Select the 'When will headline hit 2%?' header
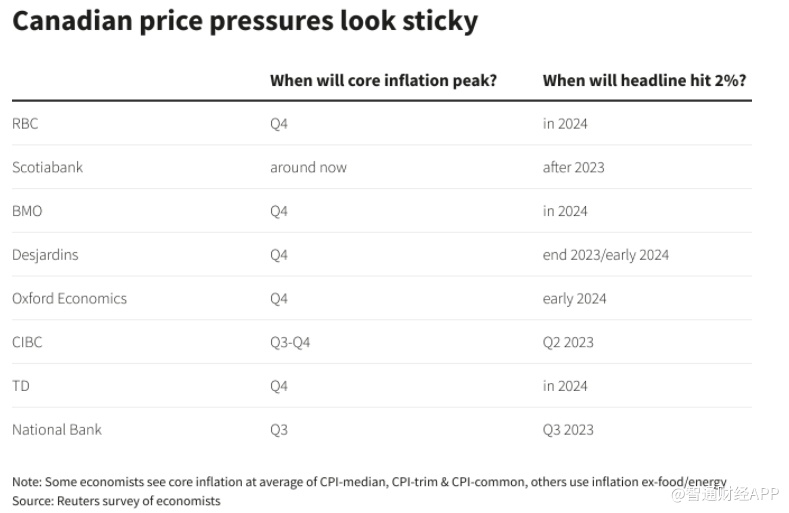Image resolution: width=789 pixels, height=513 pixels. [645, 81]
